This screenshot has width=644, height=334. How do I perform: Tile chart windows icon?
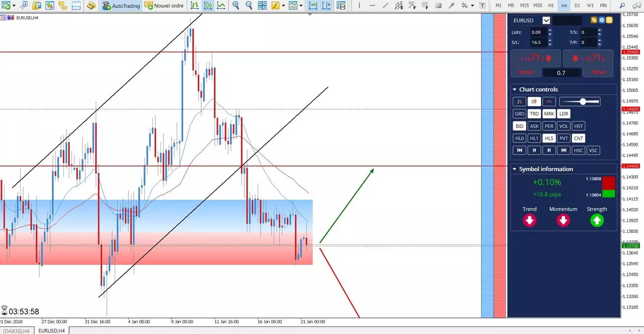point(262,6)
